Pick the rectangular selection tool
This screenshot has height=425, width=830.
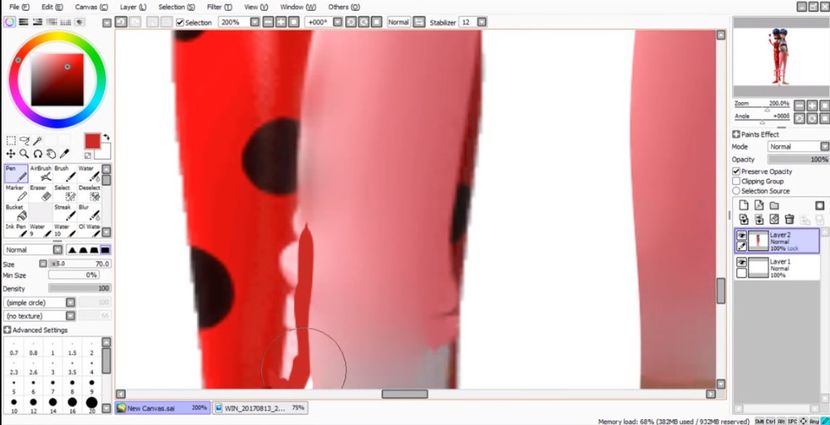(x=11, y=141)
